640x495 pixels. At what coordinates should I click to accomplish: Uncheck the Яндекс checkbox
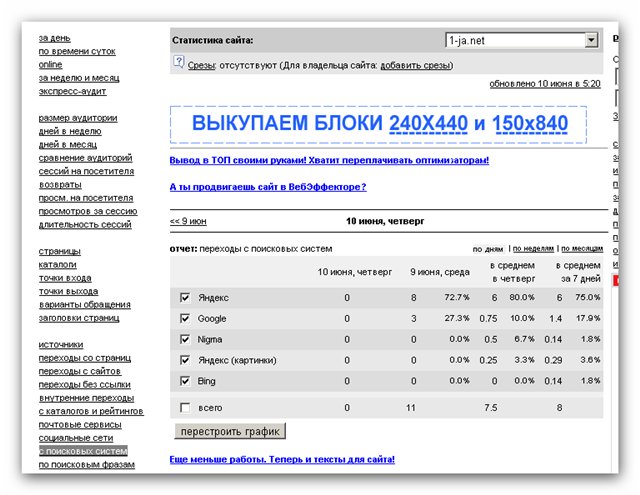[x=184, y=298]
